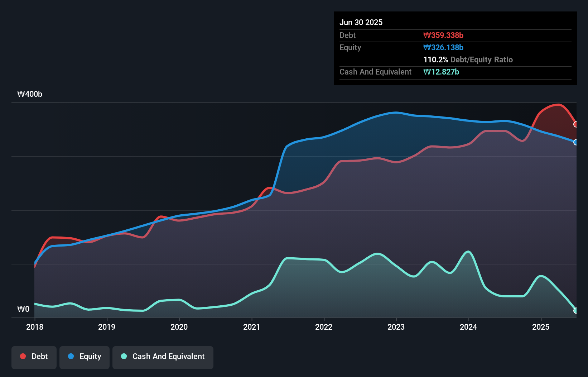Toggle Cash And Equivalent legend button

click(163, 357)
